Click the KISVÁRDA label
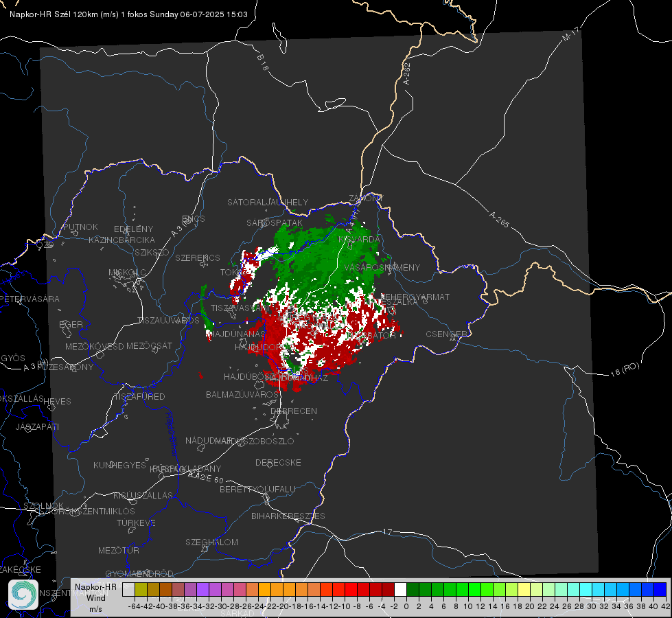 click(359, 240)
